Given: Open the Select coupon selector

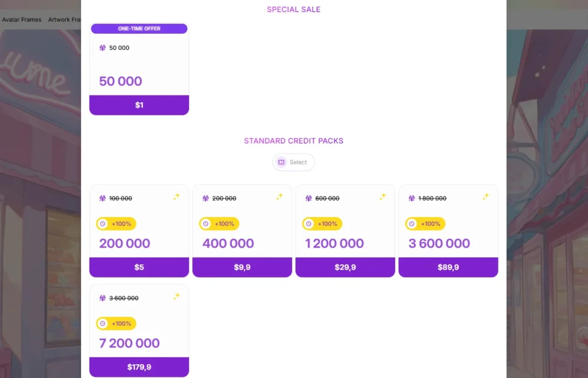Looking at the screenshot, I should (x=293, y=162).
